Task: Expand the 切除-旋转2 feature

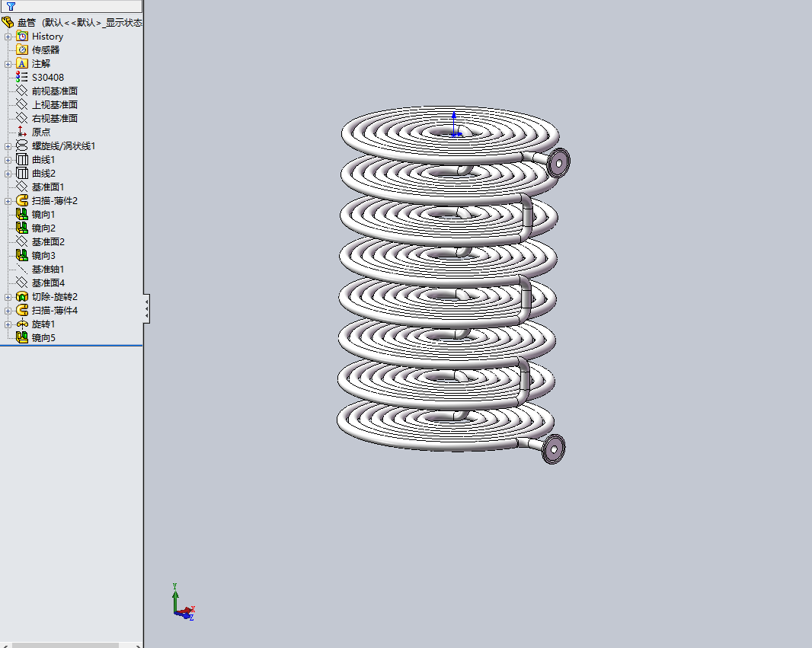Action: pos(8,297)
